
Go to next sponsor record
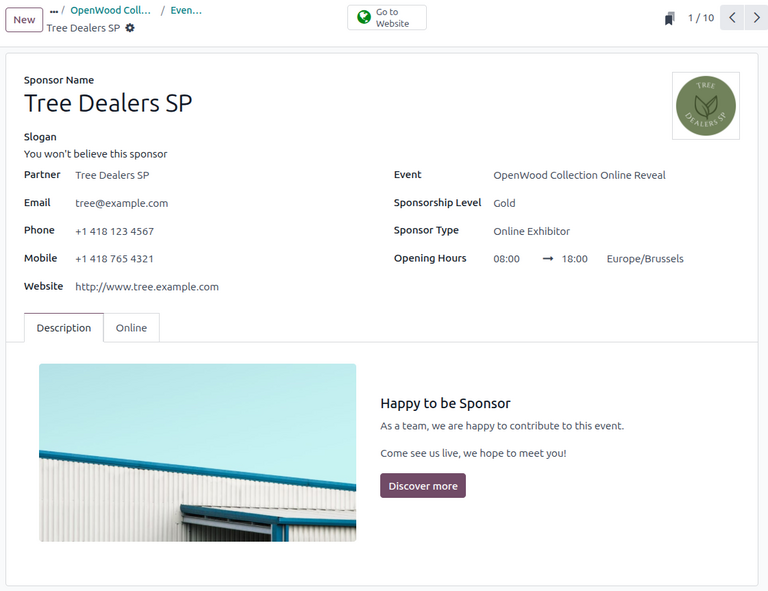756,18
